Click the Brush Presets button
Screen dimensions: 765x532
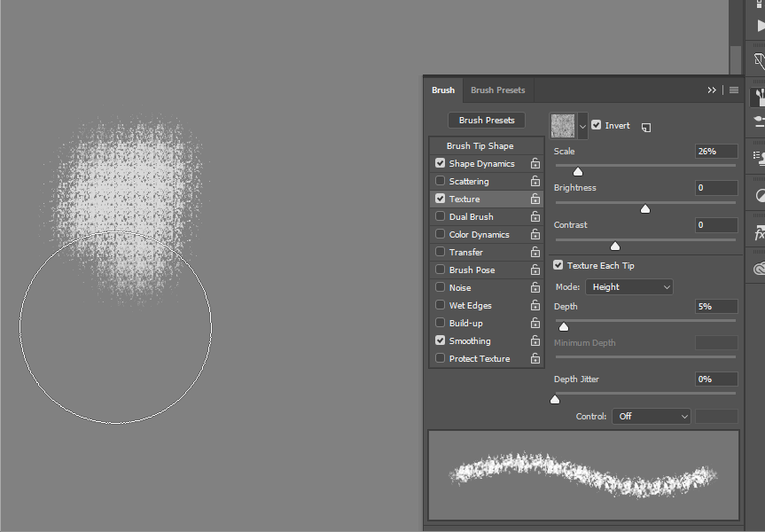[486, 121]
